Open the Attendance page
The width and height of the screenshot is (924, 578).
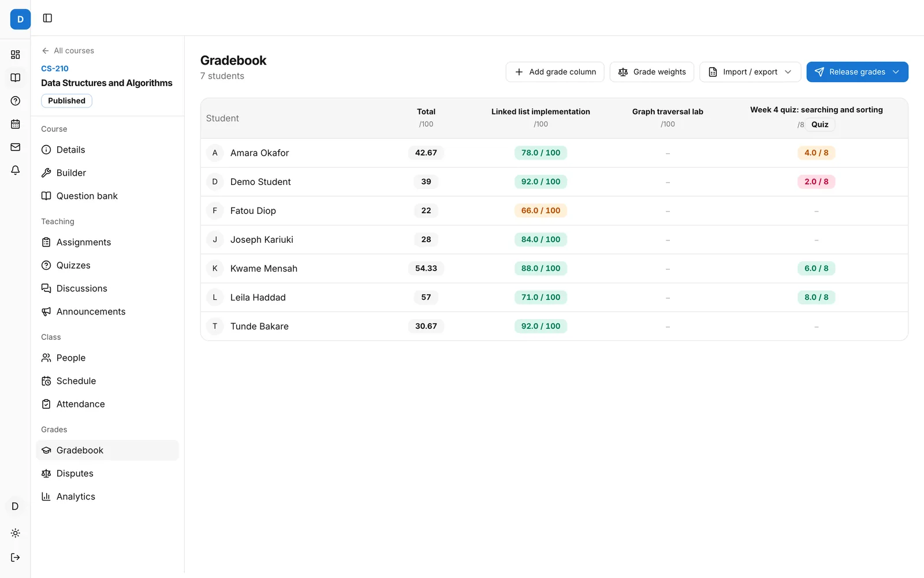click(107, 404)
